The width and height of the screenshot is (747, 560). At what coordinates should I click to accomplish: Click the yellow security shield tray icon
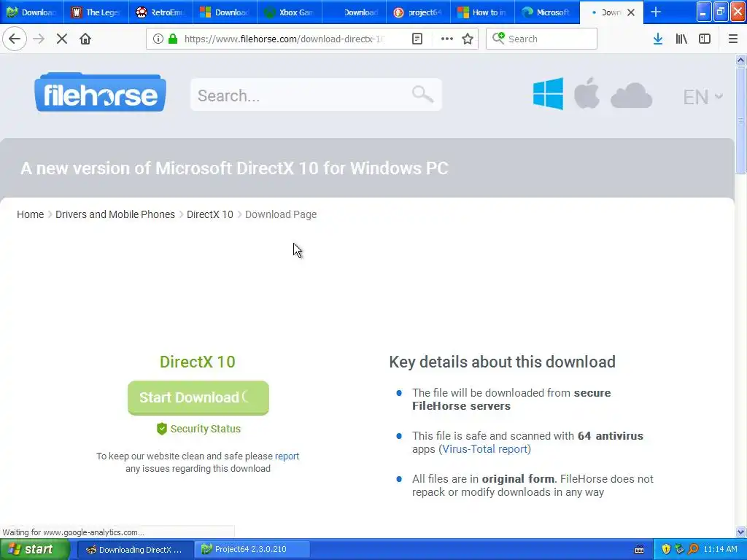tap(666, 549)
